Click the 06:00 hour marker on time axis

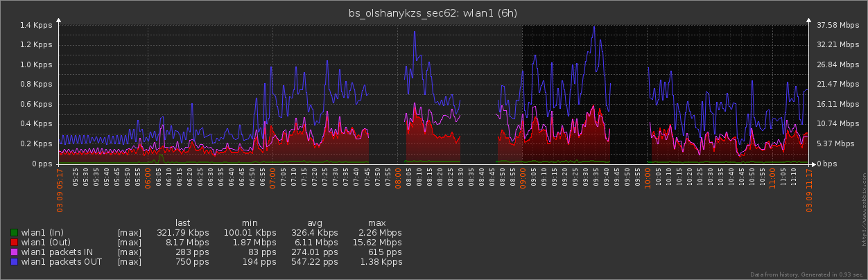(148, 180)
